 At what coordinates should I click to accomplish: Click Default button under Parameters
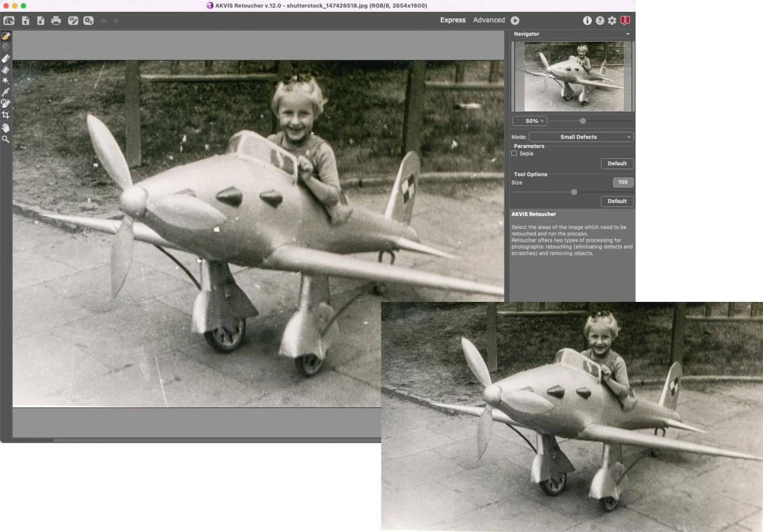pyautogui.click(x=617, y=163)
